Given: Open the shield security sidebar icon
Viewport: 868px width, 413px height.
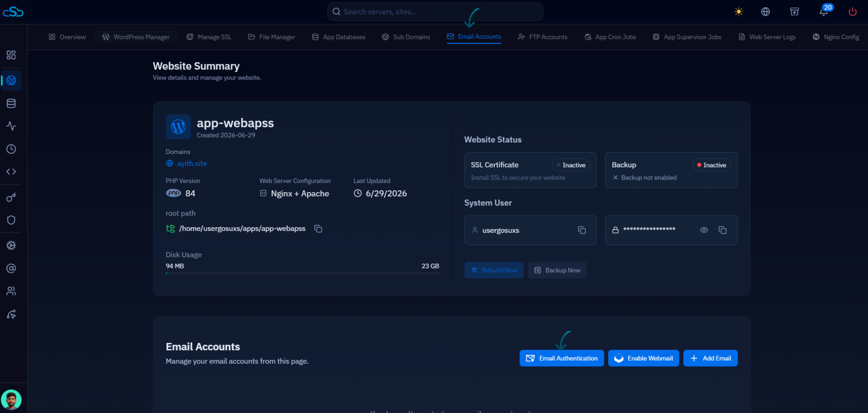Looking at the screenshot, I should (11, 220).
